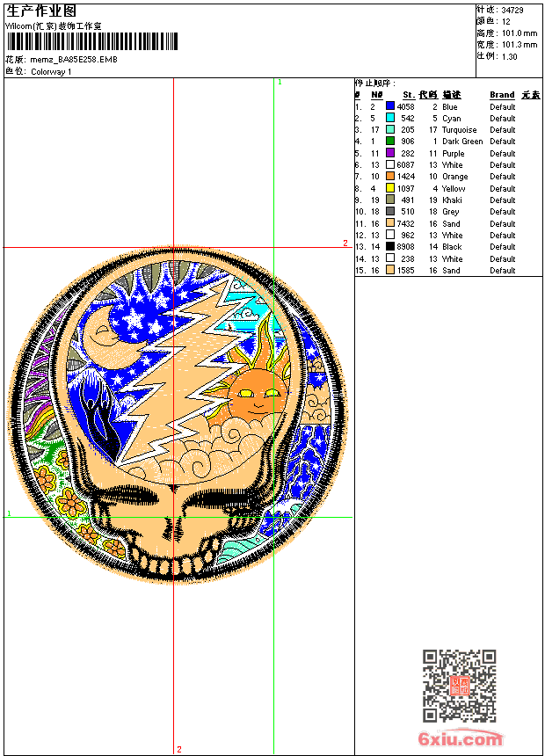Click the scale value 1.30
The image size is (545, 756).
(509, 56)
